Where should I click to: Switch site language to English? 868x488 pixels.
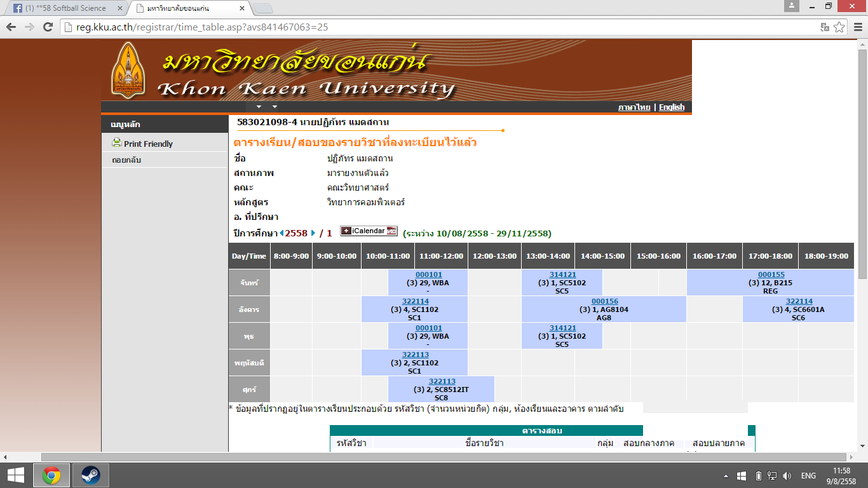click(x=671, y=107)
